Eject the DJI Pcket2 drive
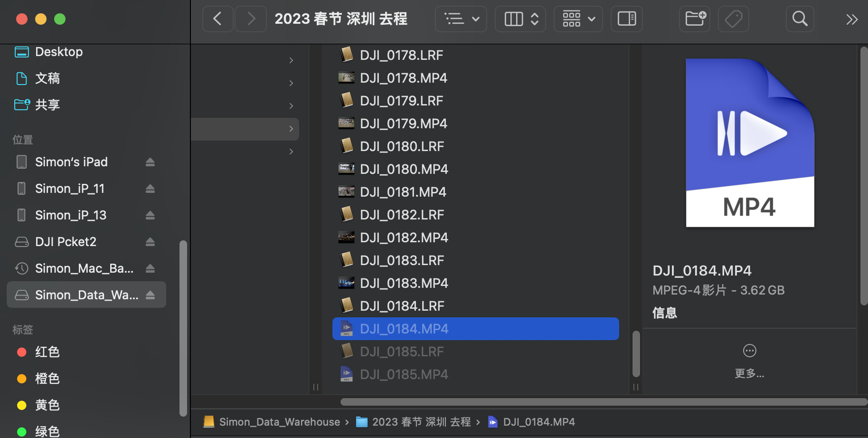This screenshot has height=438, width=868. click(x=151, y=242)
